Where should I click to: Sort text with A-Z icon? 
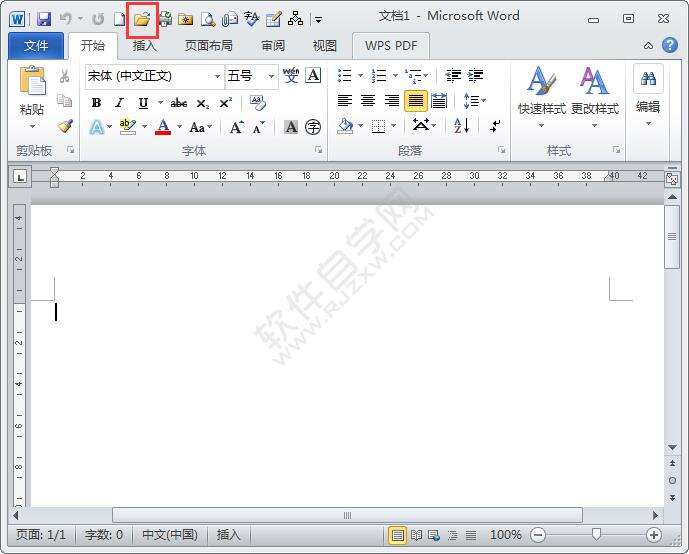click(x=461, y=126)
